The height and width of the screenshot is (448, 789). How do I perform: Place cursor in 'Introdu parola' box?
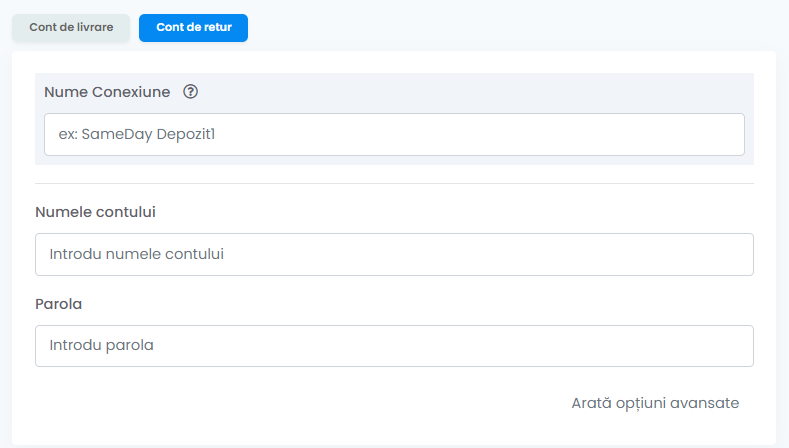pos(394,346)
